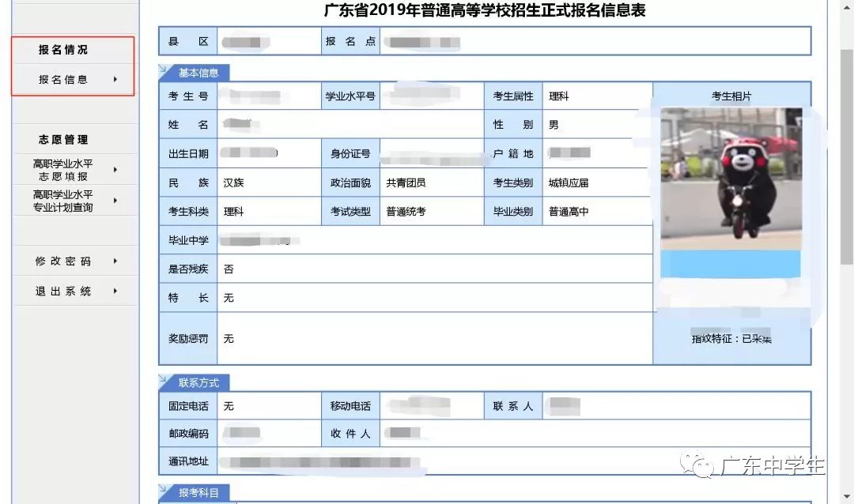This screenshot has height=504, width=854.
Task: Expand the 高职学业水平志愿填报 submenu
Action: click(x=115, y=169)
